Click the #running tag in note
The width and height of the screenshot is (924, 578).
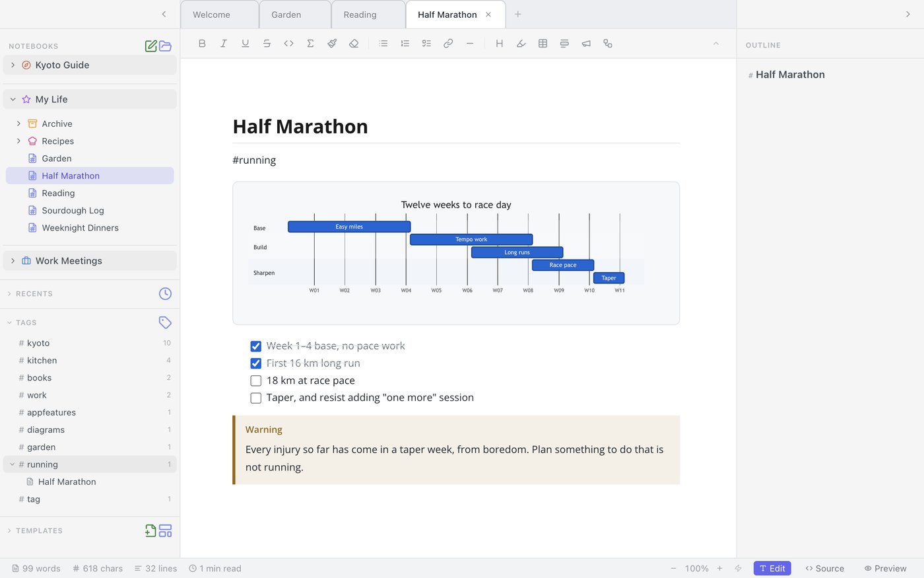[254, 160]
